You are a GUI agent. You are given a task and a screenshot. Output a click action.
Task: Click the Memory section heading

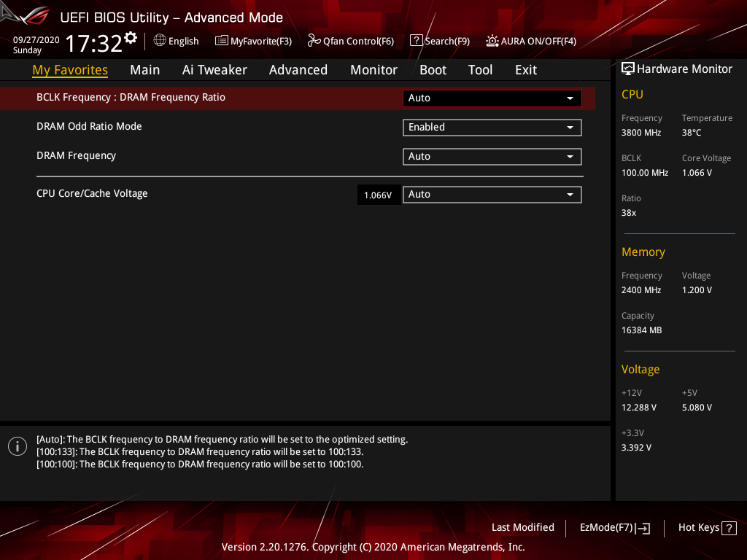643,252
